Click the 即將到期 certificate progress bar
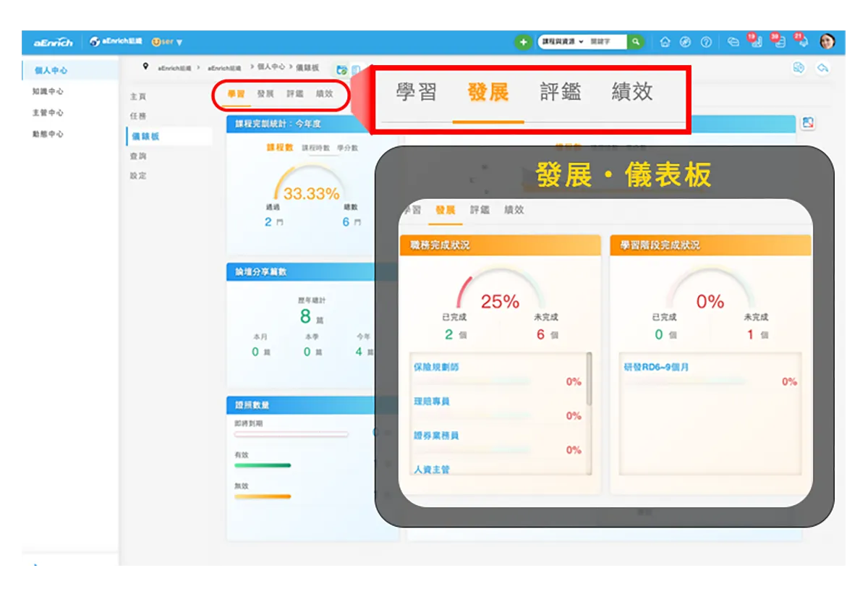Image resolution: width=868 pixels, height=597 pixels. (291, 433)
